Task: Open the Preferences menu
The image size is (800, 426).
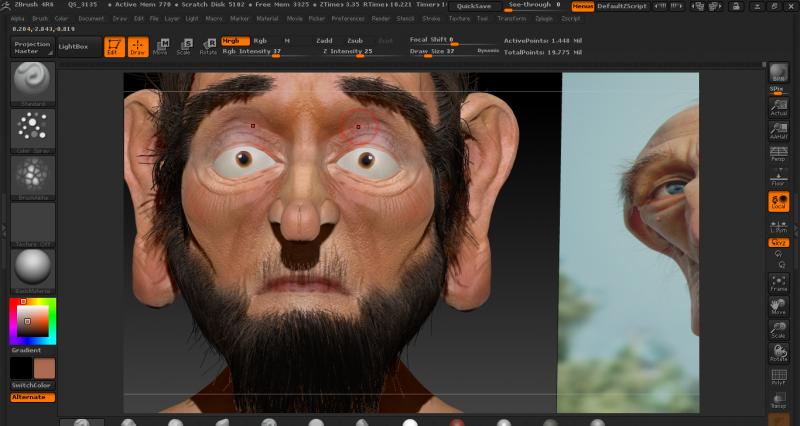Action: 348,18
